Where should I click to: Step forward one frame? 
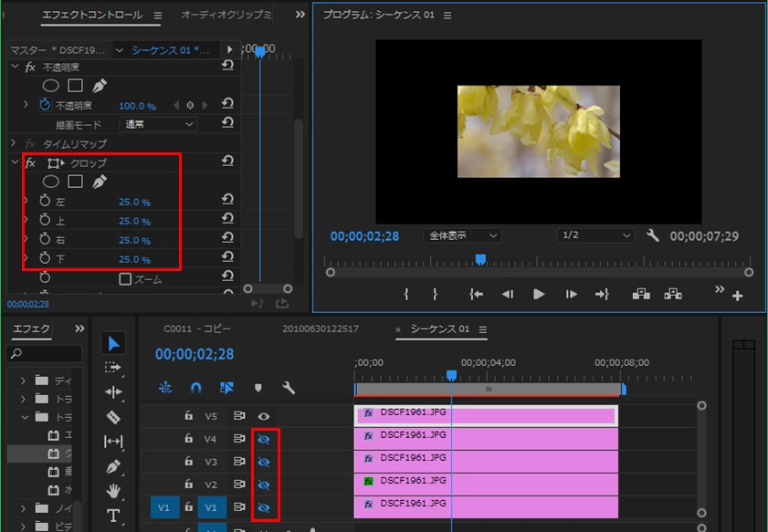pyautogui.click(x=571, y=294)
